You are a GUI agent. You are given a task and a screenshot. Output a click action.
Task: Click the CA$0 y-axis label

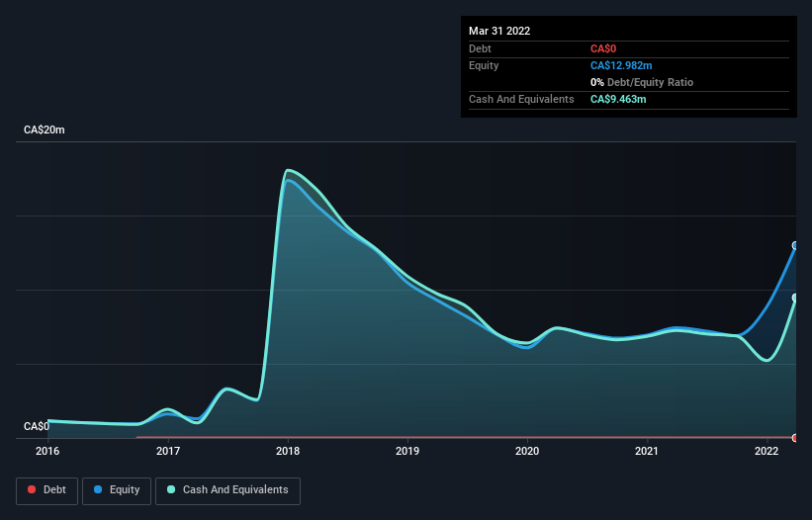coord(37,426)
